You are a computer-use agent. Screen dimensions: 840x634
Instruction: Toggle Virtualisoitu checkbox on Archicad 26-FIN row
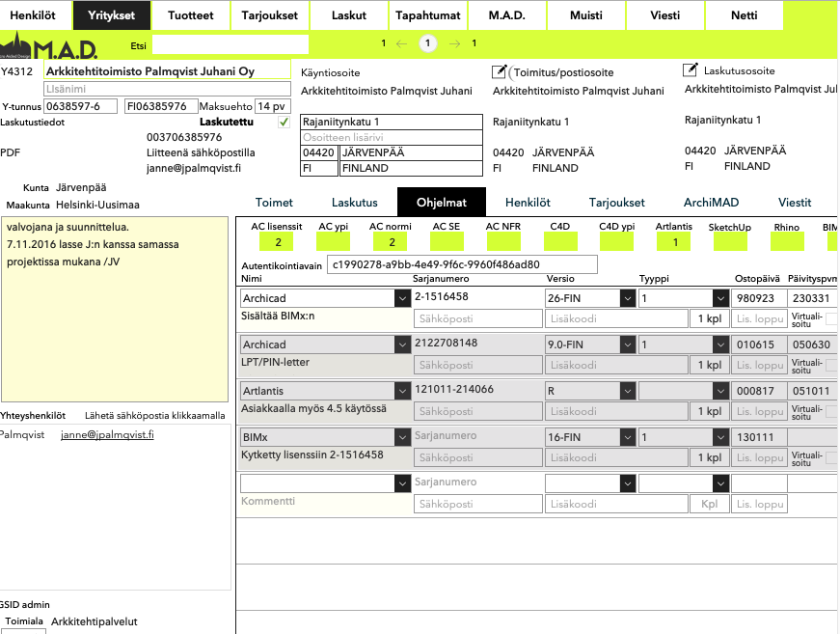(831, 318)
